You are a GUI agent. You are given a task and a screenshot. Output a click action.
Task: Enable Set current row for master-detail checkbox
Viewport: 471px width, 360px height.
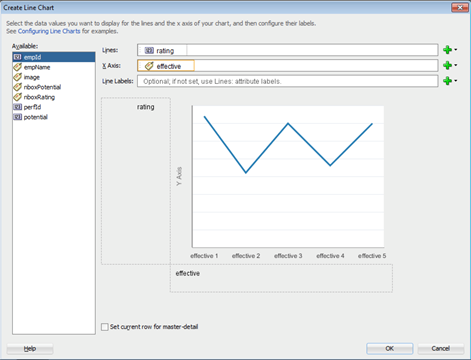[x=105, y=327]
